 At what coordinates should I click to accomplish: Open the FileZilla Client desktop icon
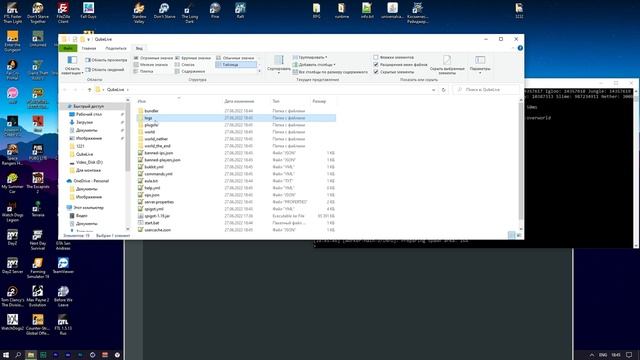pyautogui.click(x=63, y=12)
